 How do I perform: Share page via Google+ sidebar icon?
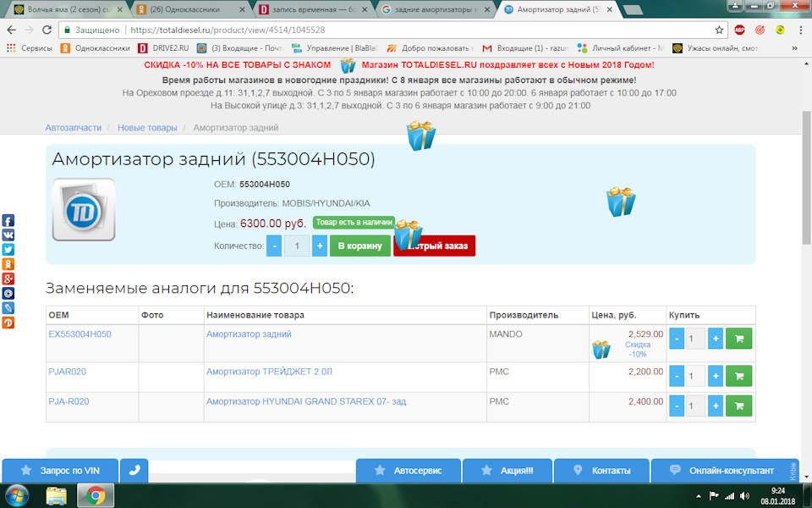(8, 279)
